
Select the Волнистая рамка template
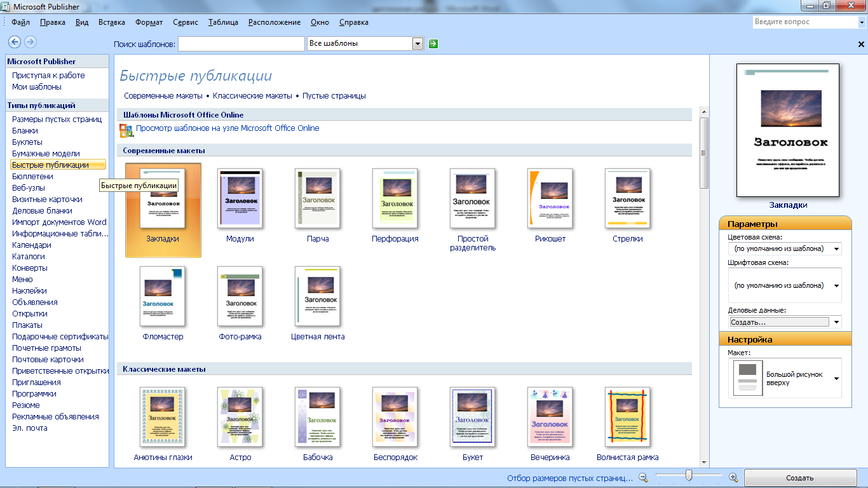628,417
